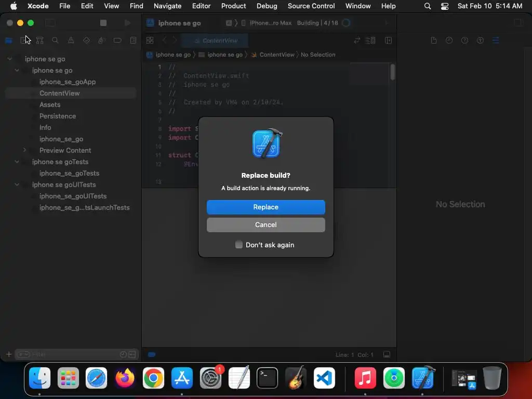Click the Run play button in toolbar
The width and height of the screenshot is (532, 399).
pos(128,23)
